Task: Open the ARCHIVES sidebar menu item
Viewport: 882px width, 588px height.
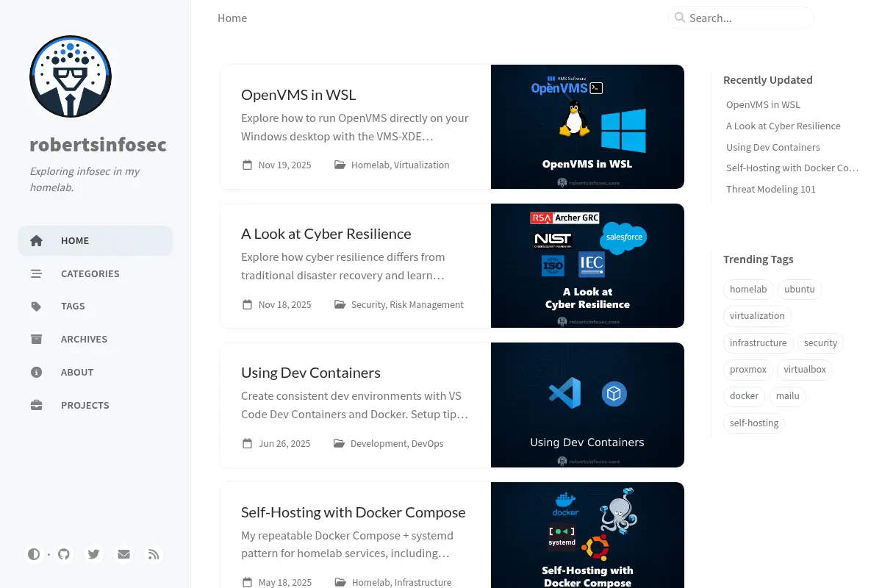Action: point(96,339)
